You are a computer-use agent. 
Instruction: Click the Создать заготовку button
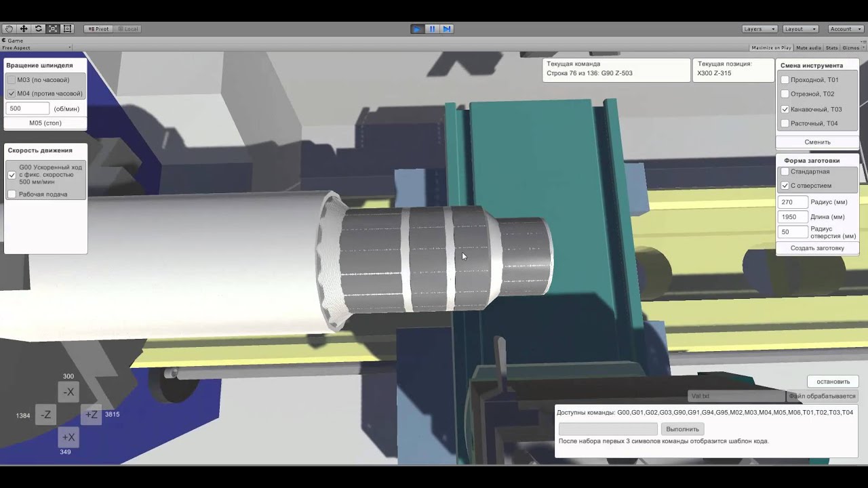(x=817, y=248)
